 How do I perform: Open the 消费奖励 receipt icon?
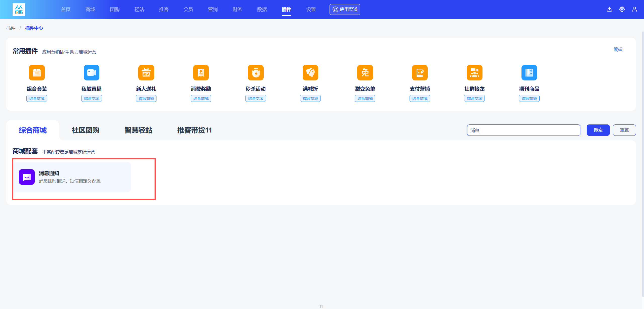[201, 73]
